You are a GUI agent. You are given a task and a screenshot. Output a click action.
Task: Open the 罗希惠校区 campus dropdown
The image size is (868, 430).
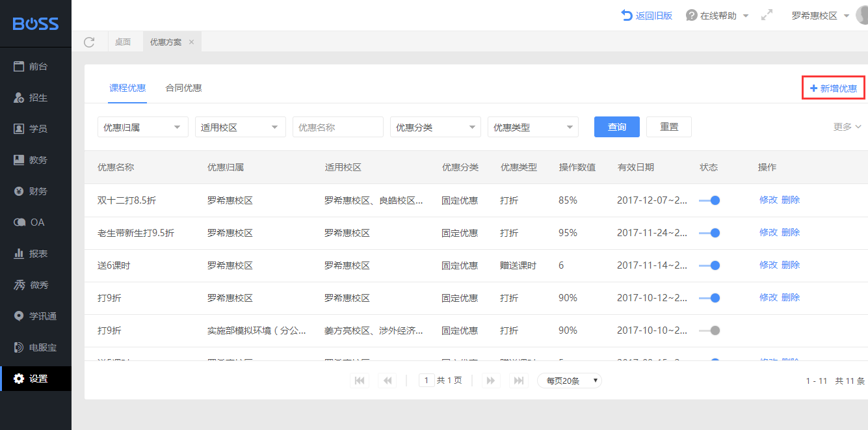click(x=820, y=16)
